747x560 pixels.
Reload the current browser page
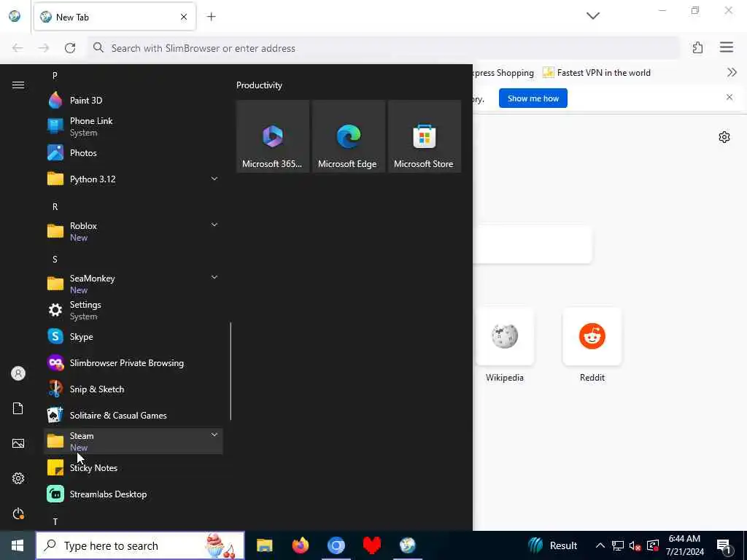[70, 48]
